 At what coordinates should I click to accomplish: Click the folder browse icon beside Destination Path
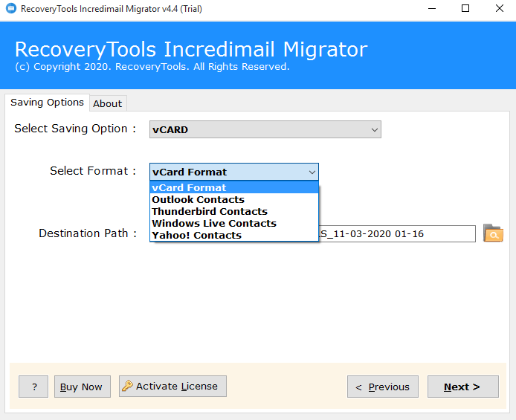tap(492, 233)
